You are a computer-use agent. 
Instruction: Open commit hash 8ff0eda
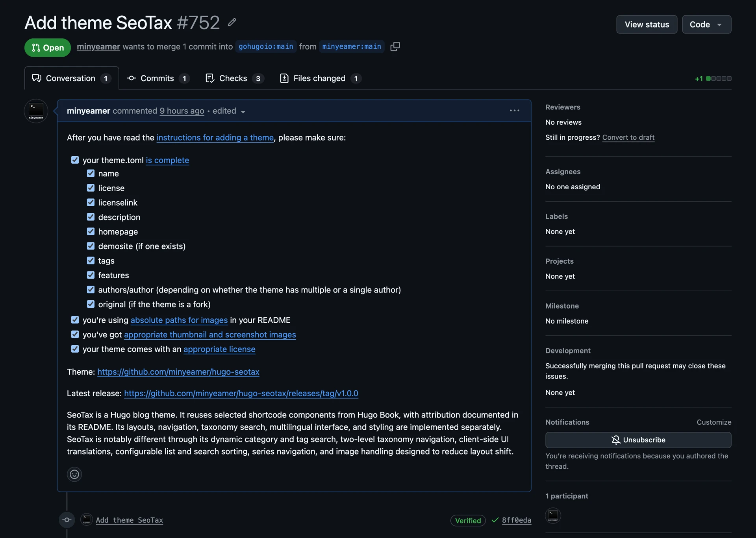click(517, 520)
